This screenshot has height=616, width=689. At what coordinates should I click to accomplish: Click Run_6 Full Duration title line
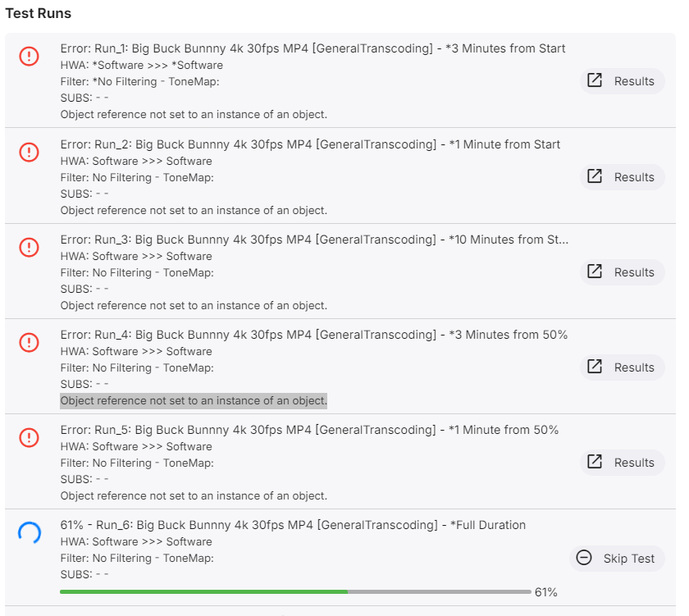click(293, 525)
